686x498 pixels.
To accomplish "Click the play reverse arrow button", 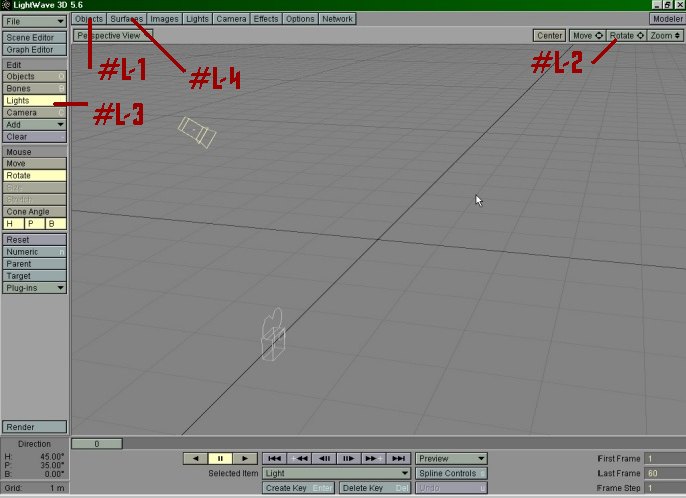I will (195, 459).
